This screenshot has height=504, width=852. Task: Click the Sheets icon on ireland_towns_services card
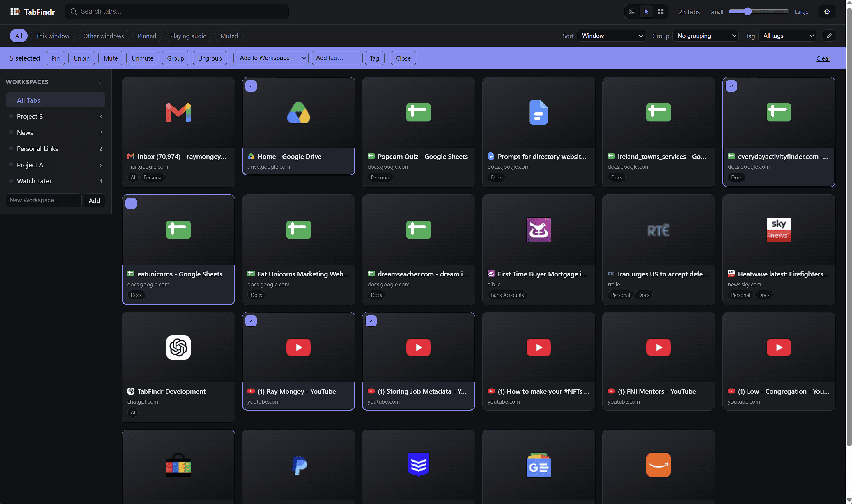coord(658,112)
